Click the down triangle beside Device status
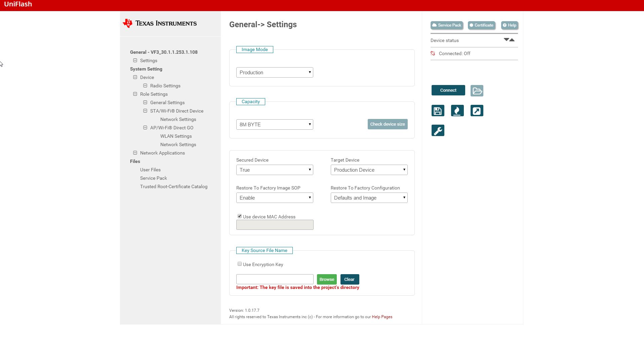 click(x=506, y=40)
